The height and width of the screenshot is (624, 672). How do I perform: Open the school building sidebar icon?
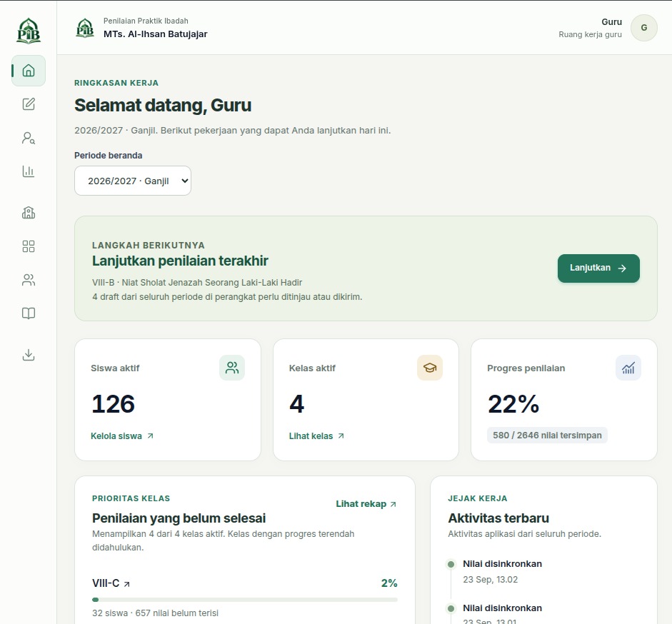pos(29,213)
